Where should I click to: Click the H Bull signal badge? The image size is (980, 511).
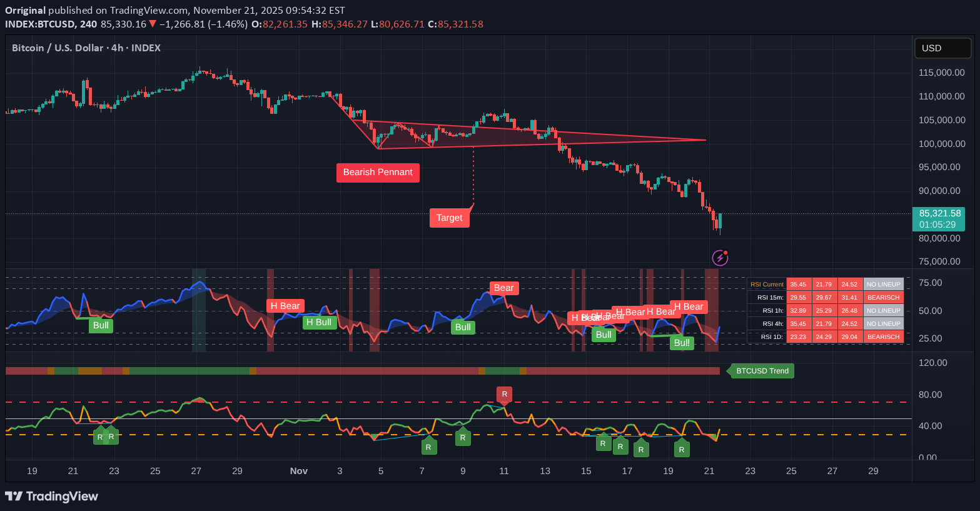[x=320, y=322]
